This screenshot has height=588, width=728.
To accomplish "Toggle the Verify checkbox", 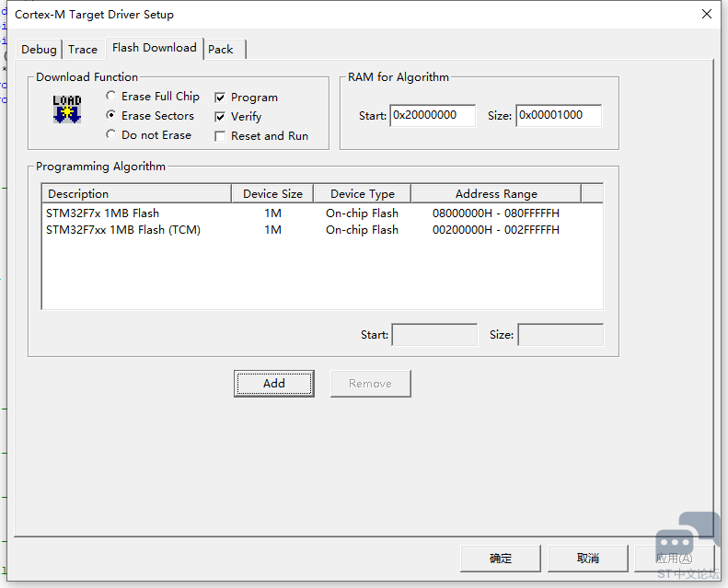I will 220,117.
